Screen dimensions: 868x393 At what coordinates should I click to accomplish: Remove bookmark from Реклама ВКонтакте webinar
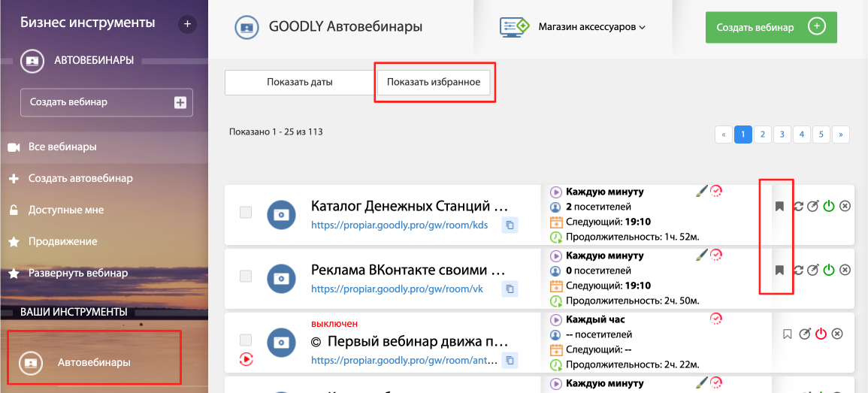click(779, 270)
